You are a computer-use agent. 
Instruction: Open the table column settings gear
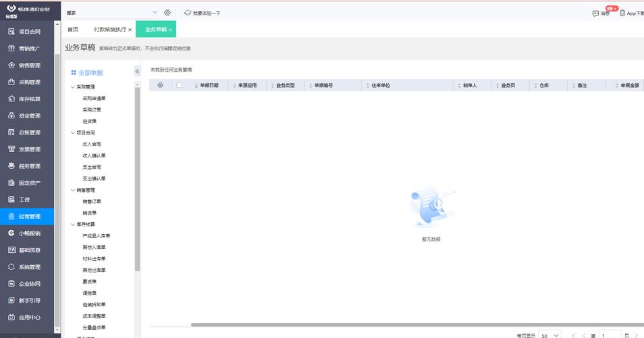coord(160,85)
